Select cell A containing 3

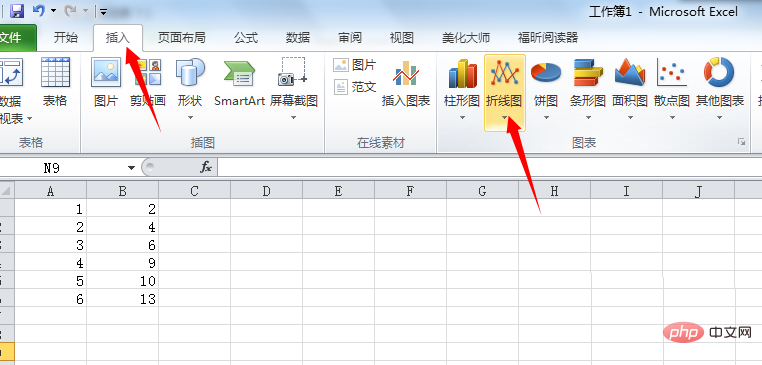coord(51,244)
